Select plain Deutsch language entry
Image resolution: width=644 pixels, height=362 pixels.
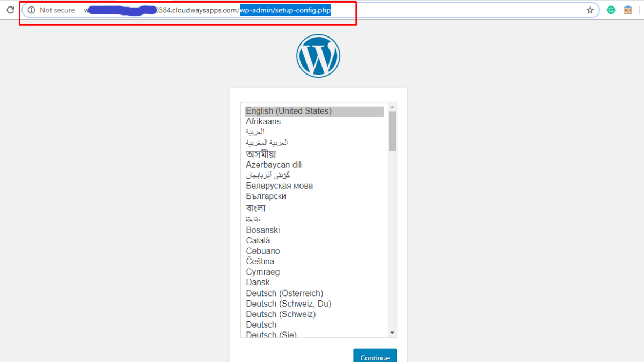click(314, 325)
